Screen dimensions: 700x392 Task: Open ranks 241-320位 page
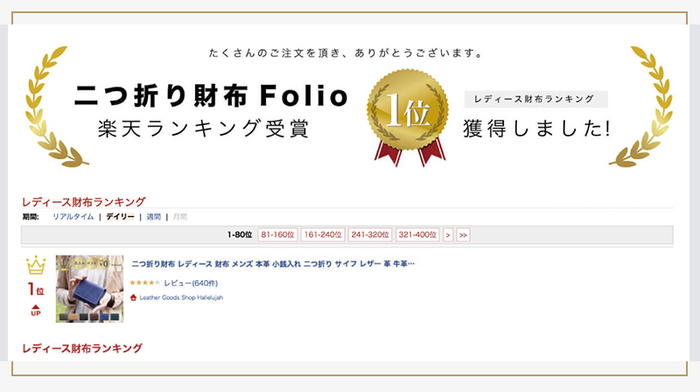pyautogui.click(x=370, y=235)
